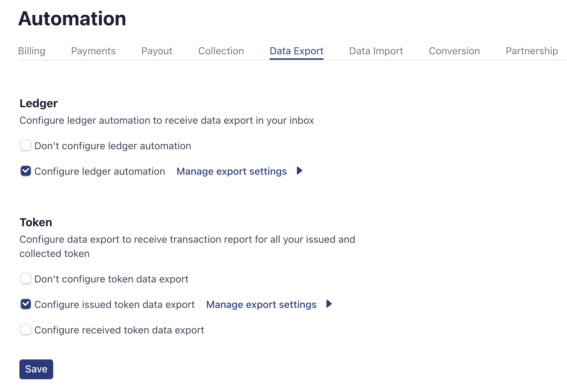Enable Configure received token data export
Image resolution: width=567 pixels, height=392 pixels.
26,330
